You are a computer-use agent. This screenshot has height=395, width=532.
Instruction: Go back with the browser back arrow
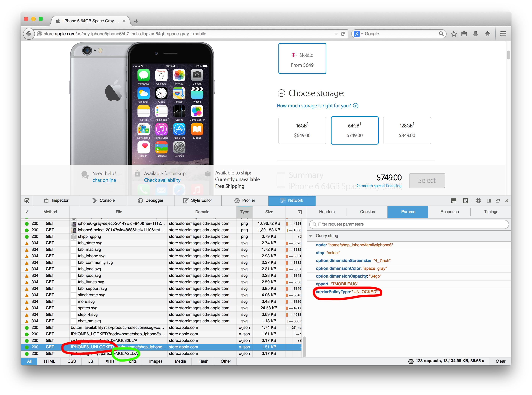coord(29,34)
